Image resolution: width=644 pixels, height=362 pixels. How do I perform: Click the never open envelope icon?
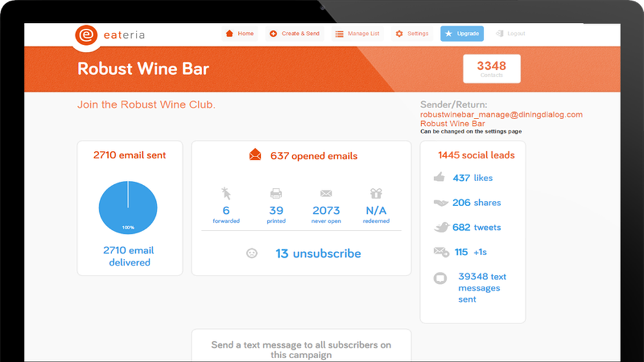pyautogui.click(x=326, y=193)
